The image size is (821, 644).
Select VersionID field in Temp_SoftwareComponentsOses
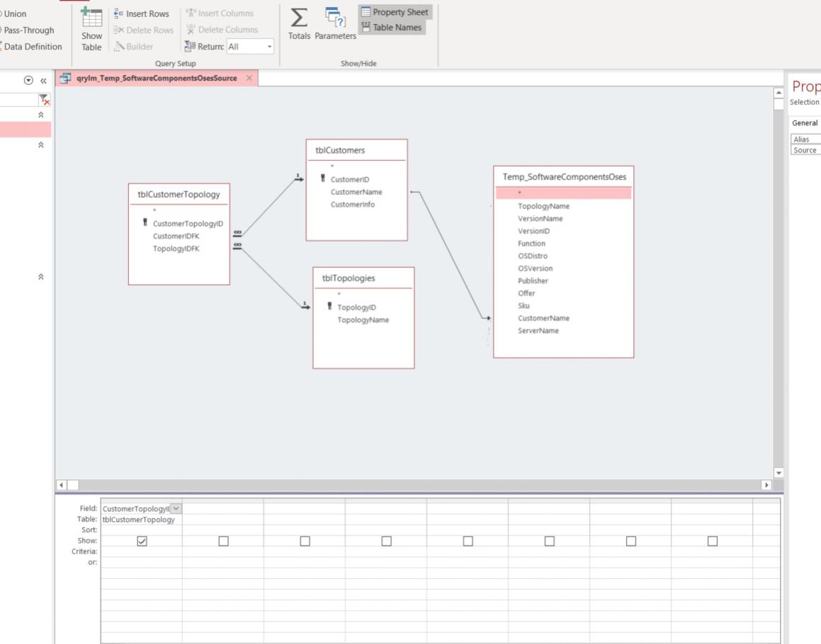pyautogui.click(x=533, y=232)
